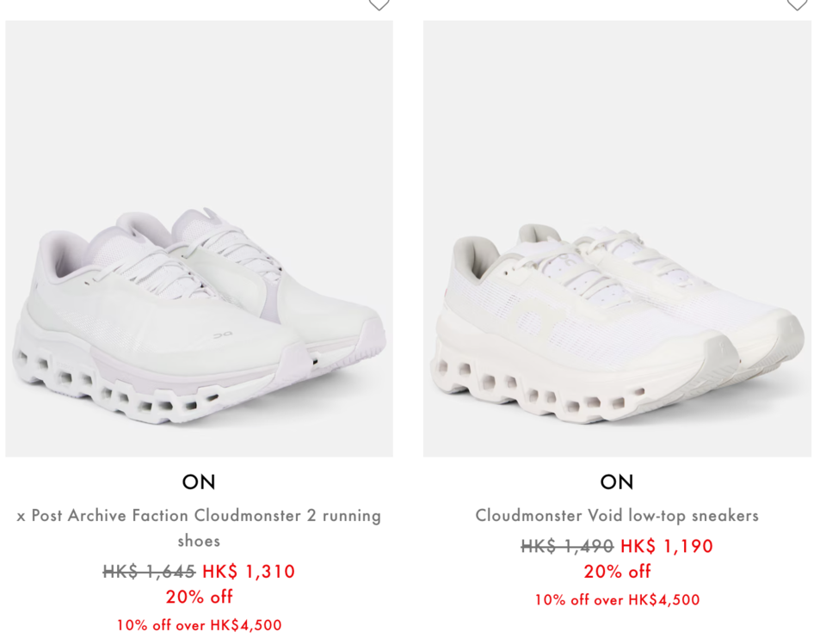Click the word 'shoes' in left product title

199,541
